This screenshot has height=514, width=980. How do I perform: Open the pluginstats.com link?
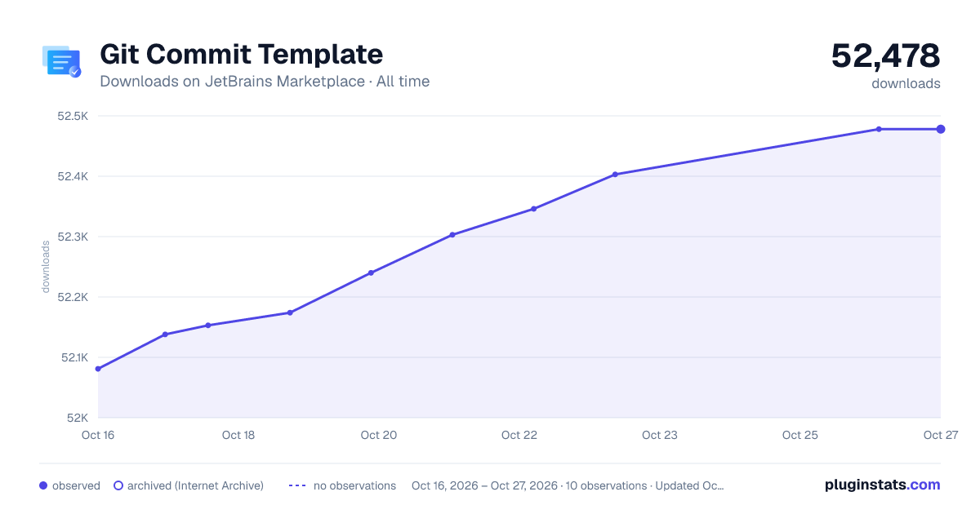pos(883,485)
